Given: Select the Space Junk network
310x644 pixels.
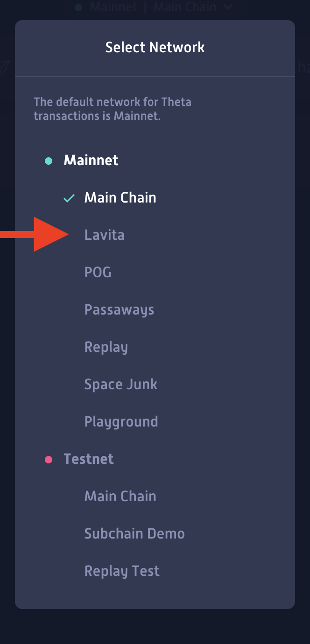Looking at the screenshot, I should pos(121,384).
